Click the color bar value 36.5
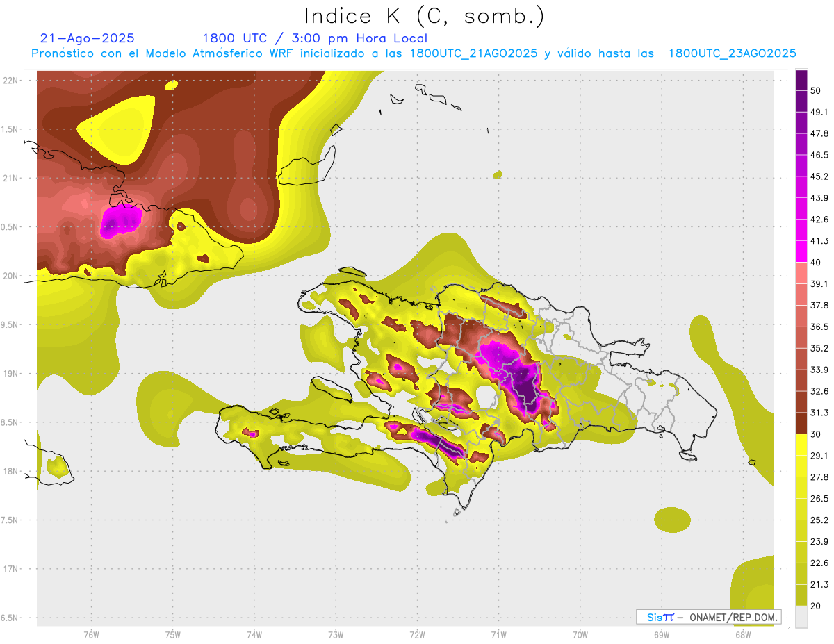834x644 pixels. point(820,327)
